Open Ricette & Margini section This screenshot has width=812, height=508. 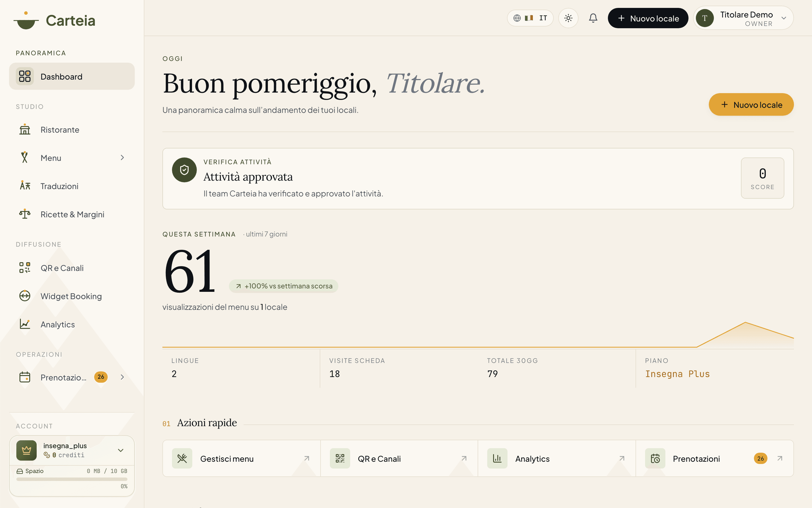click(x=72, y=214)
